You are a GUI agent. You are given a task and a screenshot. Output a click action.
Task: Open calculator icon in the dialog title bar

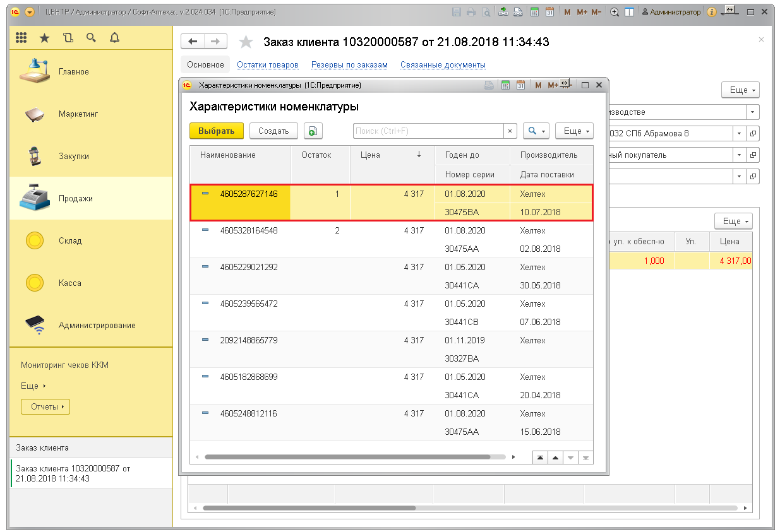point(505,85)
